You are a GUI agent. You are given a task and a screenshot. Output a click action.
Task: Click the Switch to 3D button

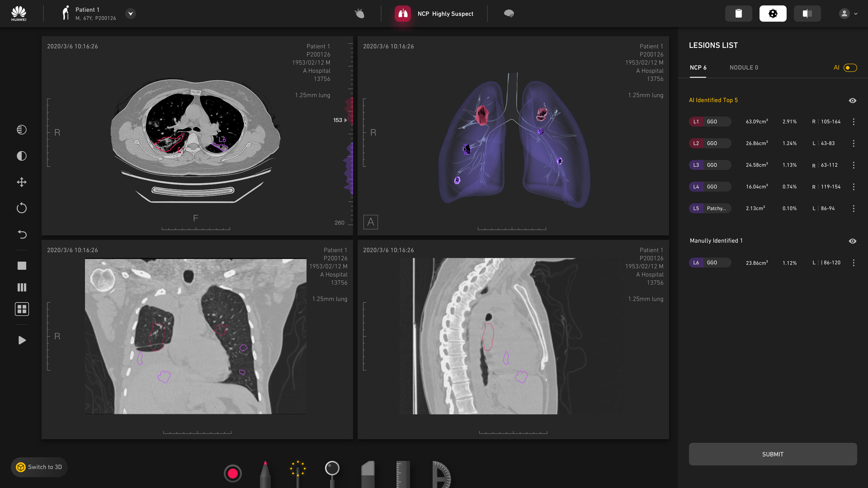coord(39,467)
